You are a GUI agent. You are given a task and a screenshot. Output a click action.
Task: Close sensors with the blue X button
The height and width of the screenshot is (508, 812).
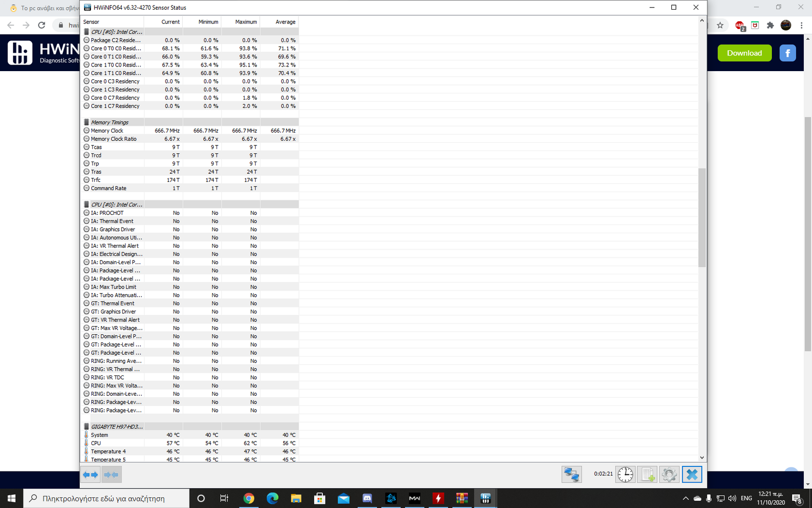click(692, 474)
